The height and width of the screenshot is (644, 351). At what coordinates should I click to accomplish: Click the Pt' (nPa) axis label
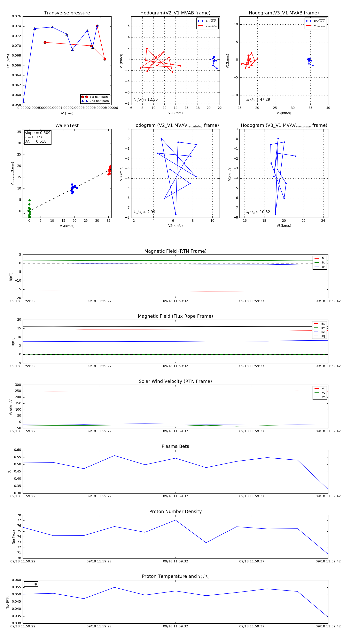(x=8, y=61)
